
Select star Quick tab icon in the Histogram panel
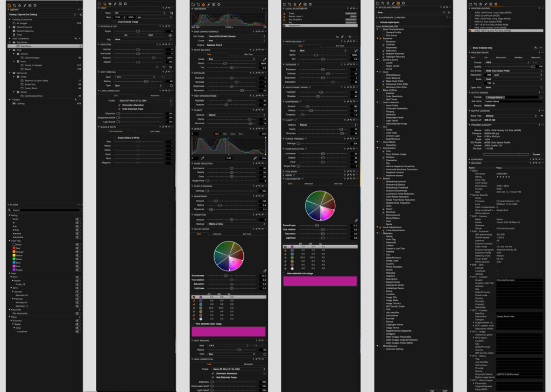[203, 4]
